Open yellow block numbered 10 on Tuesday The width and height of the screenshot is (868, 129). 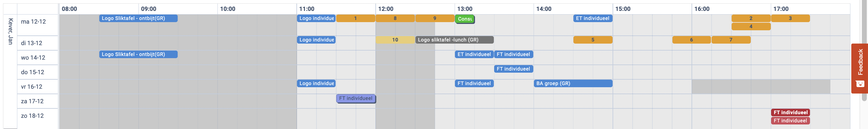point(395,40)
